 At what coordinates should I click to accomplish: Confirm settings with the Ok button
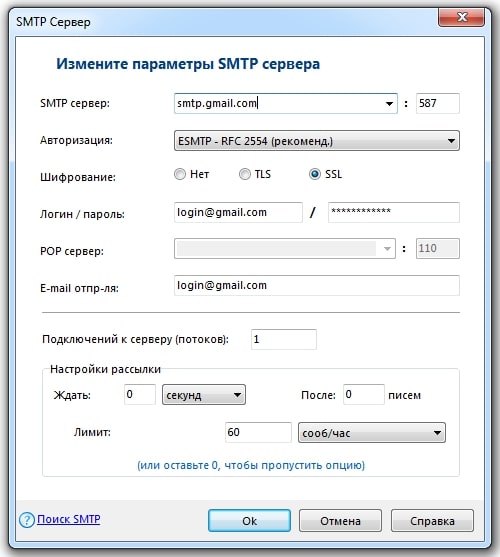[249, 521]
